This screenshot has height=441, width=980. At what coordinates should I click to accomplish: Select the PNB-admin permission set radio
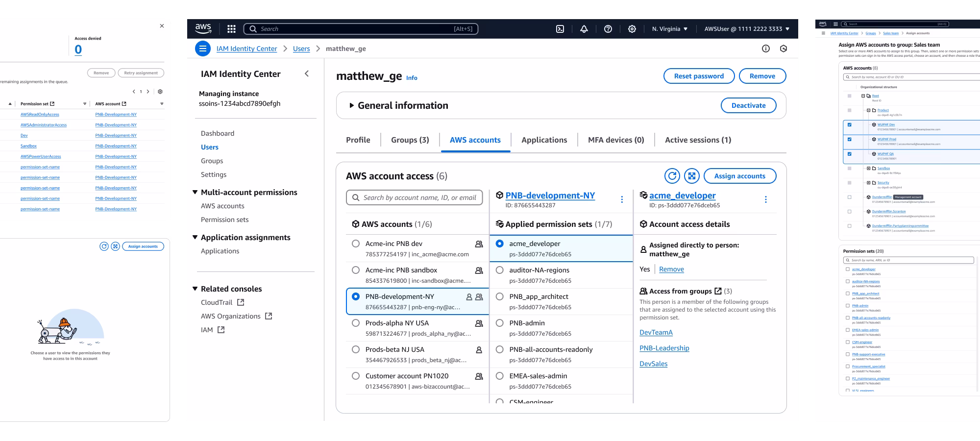500,323
